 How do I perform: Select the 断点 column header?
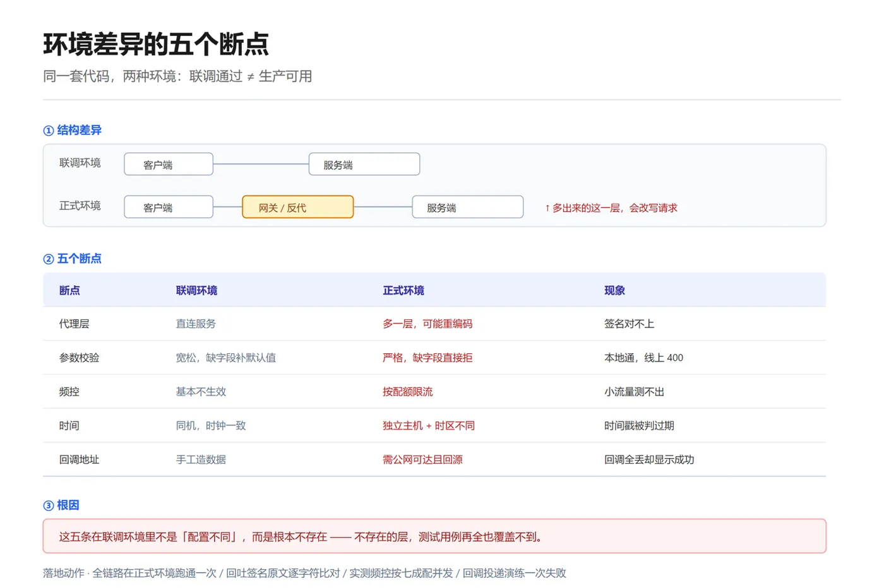tap(69, 290)
